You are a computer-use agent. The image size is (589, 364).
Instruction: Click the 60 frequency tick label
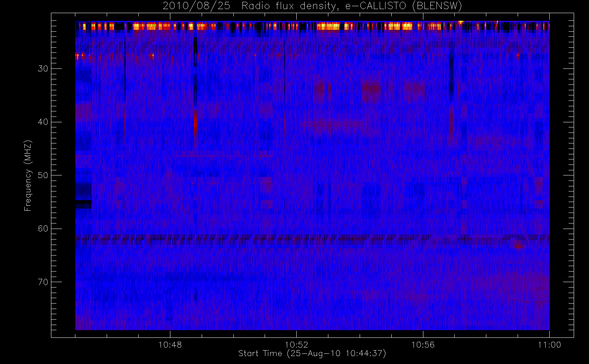pyautogui.click(x=43, y=229)
